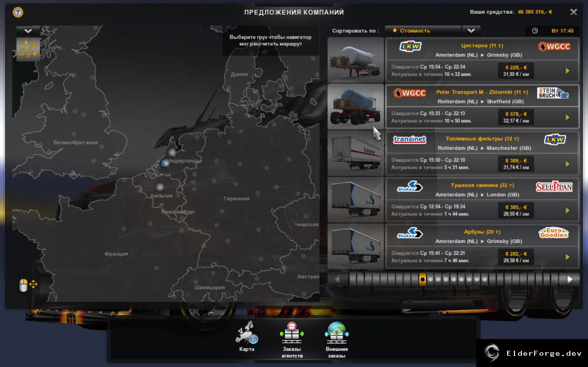Go to the next page of offers
This screenshot has width=588, height=367.
[x=570, y=279]
